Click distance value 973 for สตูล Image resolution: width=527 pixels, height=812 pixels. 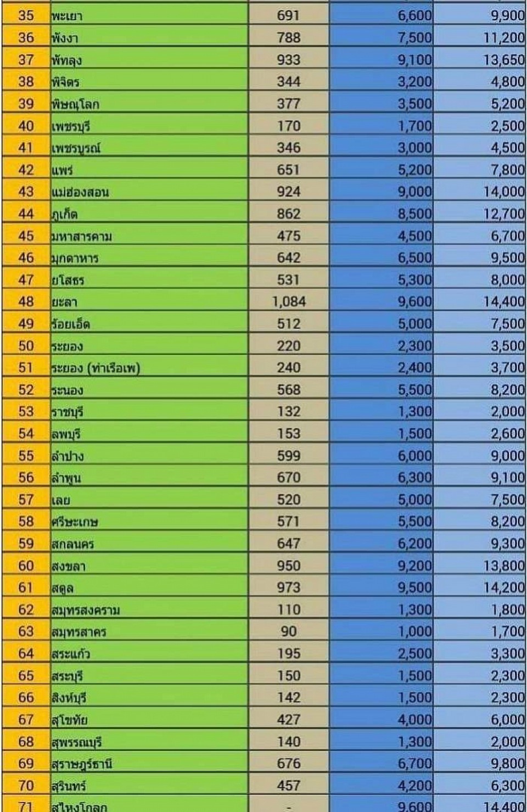pyautogui.click(x=289, y=587)
